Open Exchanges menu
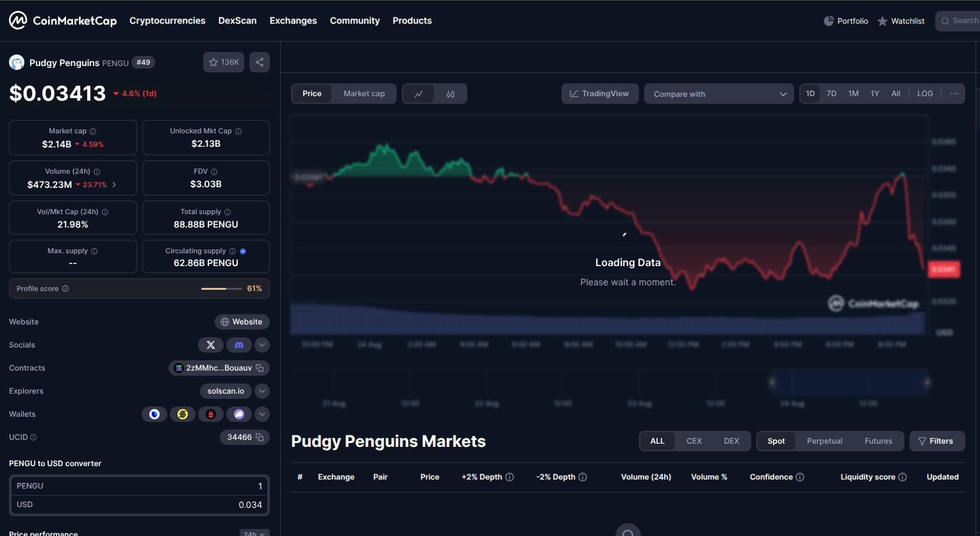Viewport: 980px width, 536px height. point(293,21)
